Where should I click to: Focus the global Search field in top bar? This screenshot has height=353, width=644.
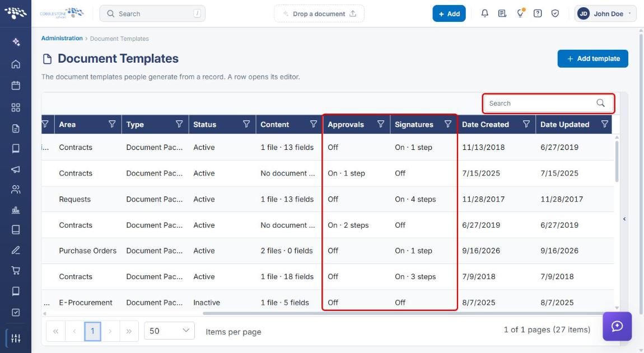point(152,13)
